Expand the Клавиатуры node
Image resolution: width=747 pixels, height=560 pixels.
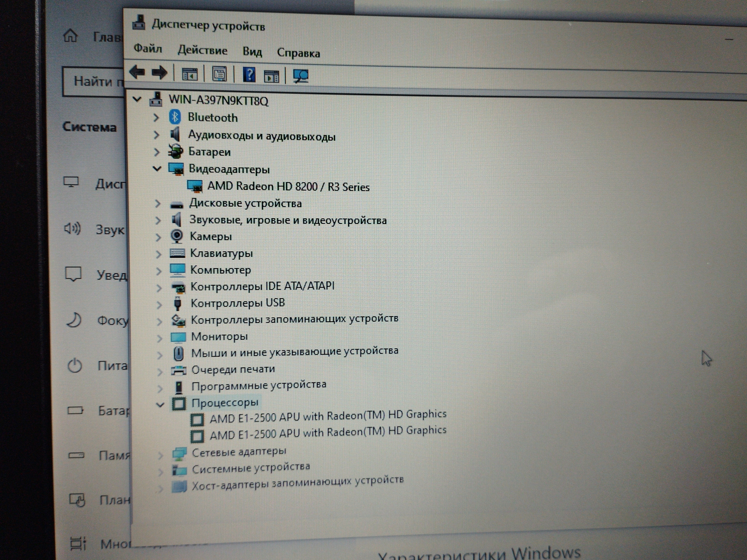(158, 254)
